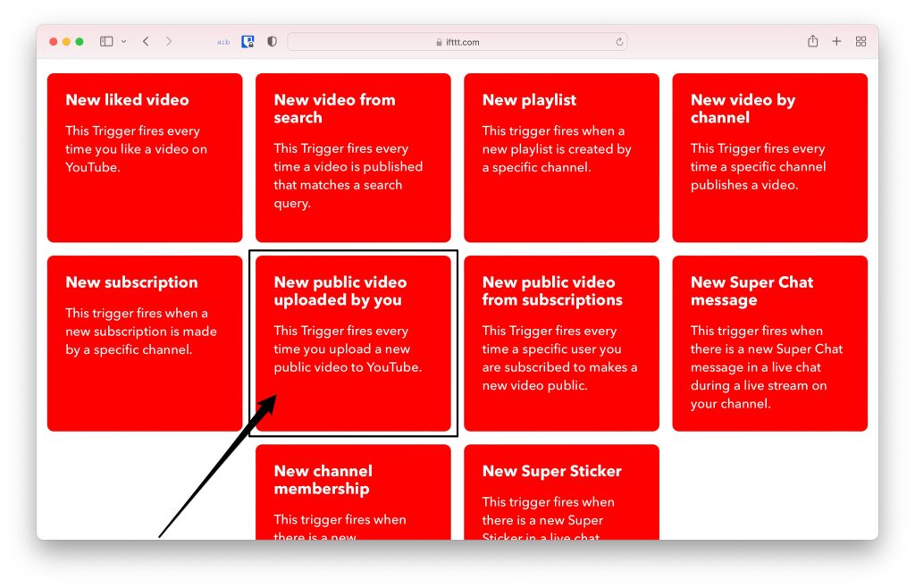Select the New liked video trigger card
This screenshot has height=588, width=915.
click(x=145, y=157)
